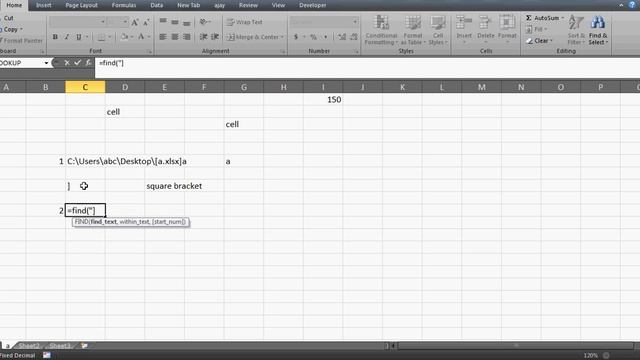Open the Font dialog launcher
640x360 pixels.
point(150,52)
